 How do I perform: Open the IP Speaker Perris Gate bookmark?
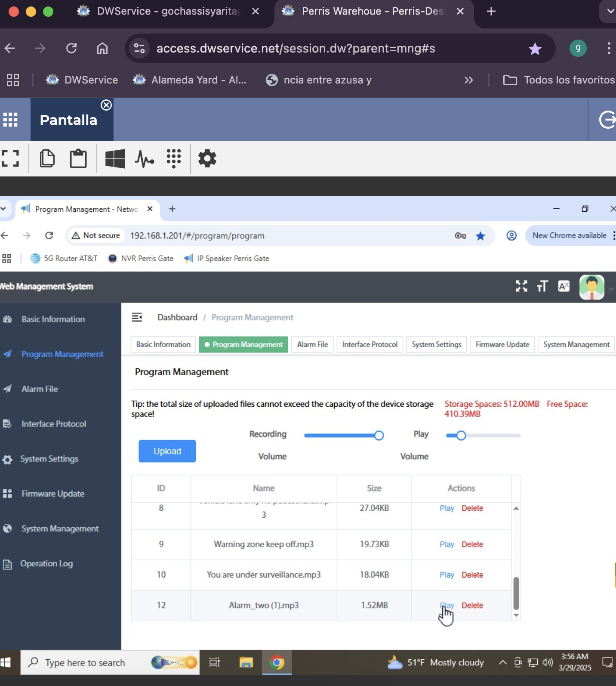tap(226, 258)
